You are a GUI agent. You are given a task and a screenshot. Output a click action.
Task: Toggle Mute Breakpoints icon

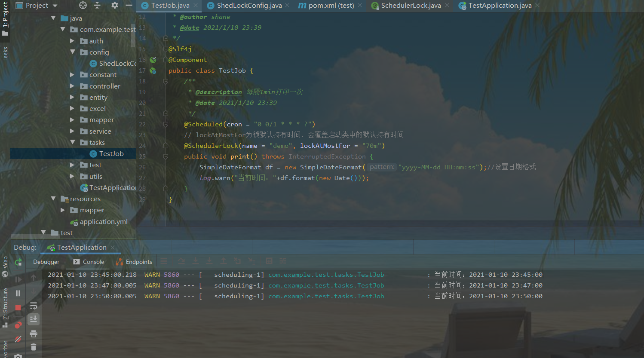coord(18,339)
